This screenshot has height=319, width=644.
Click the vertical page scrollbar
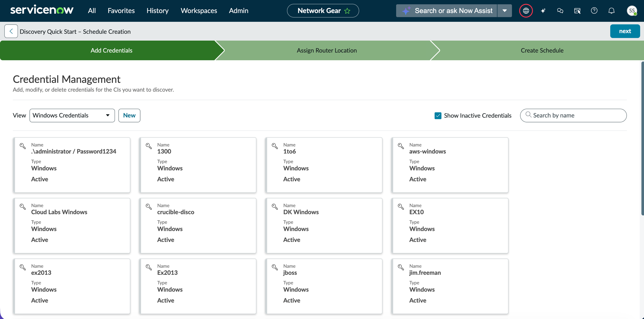[x=642, y=138]
